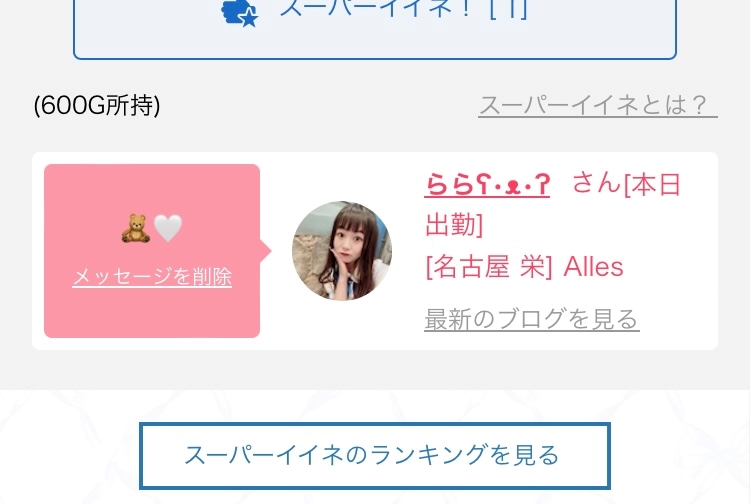The height and width of the screenshot is (504, 750).
Task: Open らら's profile name link
Action: click(x=487, y=185)
